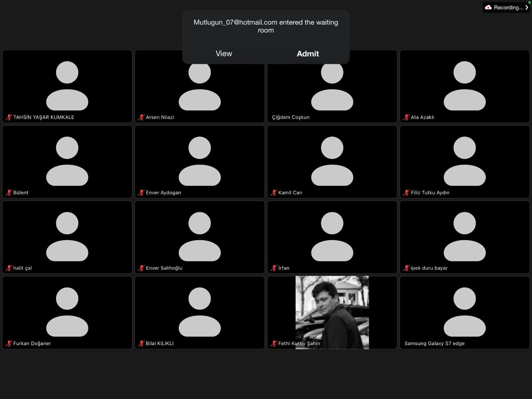
Task: Click Arsen Niiazi's muted microphone icon
Action: 141,117
